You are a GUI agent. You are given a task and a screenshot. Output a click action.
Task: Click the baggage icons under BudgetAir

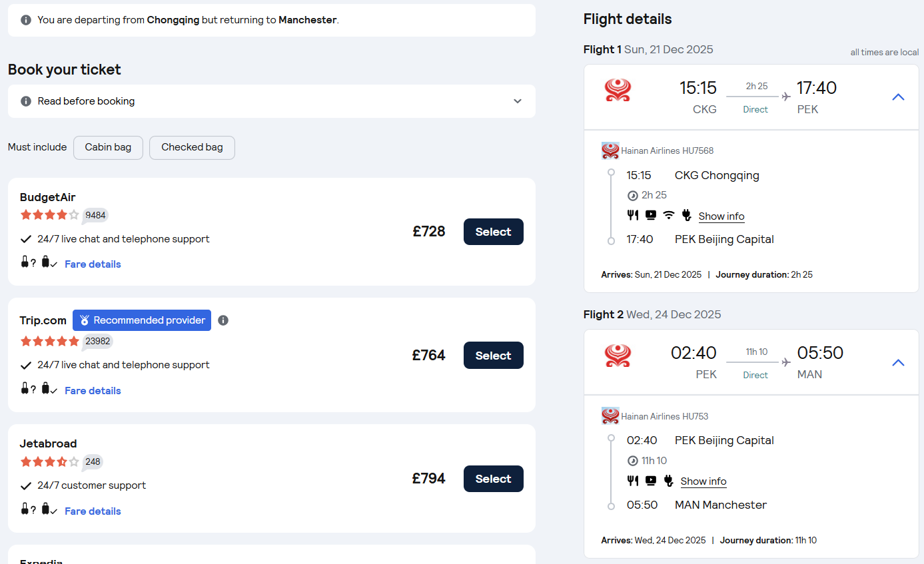(39, 264)
